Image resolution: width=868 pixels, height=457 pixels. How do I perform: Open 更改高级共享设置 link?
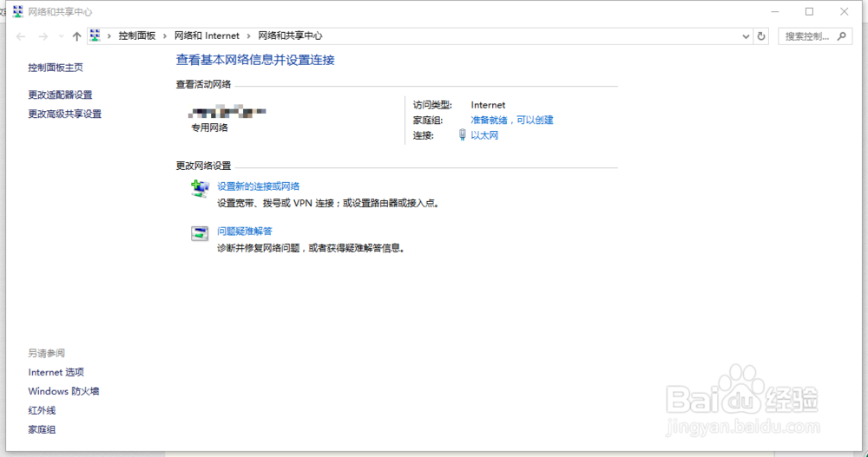click(65, 114)
